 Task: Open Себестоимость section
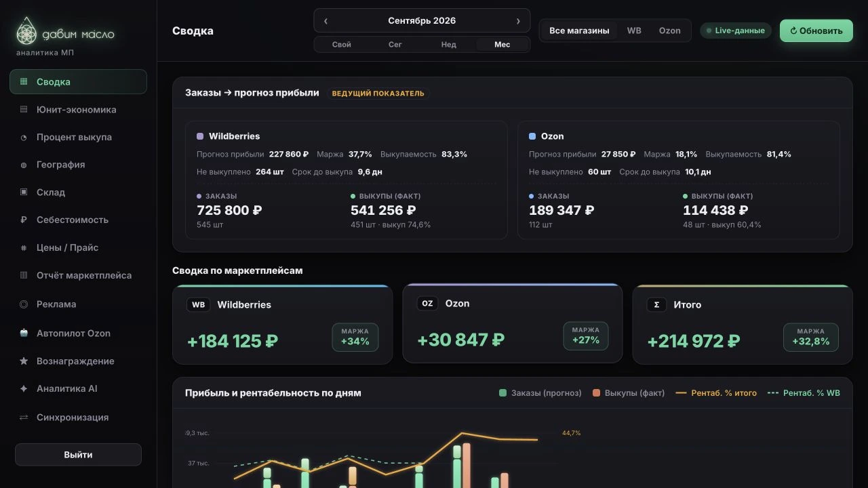[x=78, y=220]
